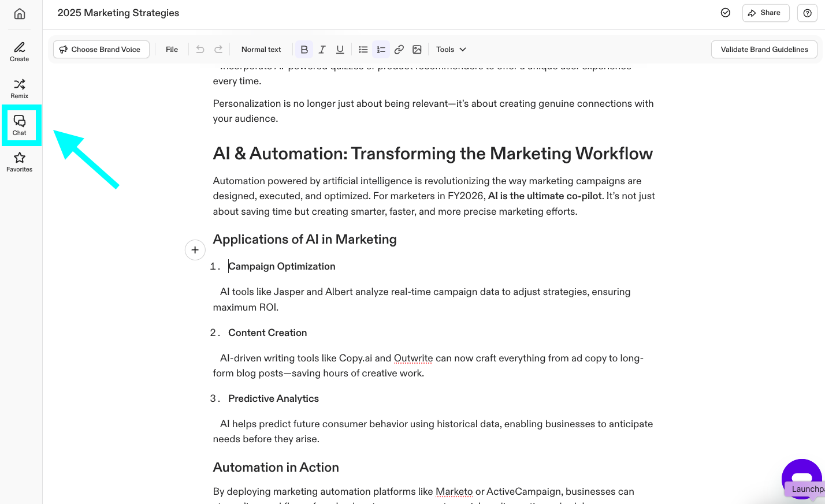
Task: Validate Brand Guidelines
Action: [x=764, y=50]
